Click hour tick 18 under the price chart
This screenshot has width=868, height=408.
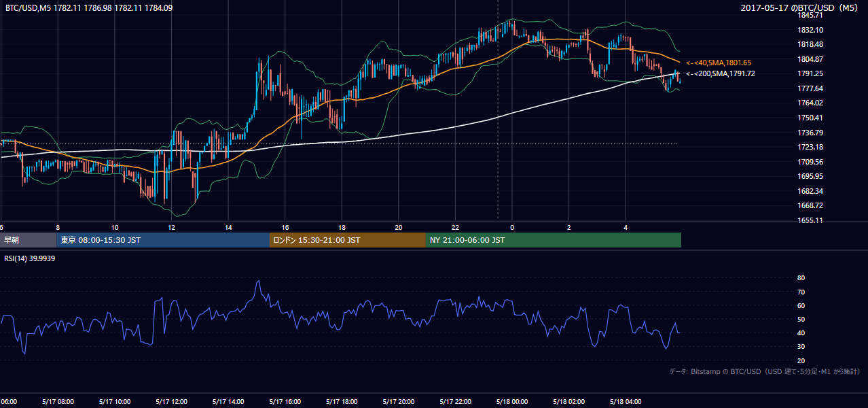click(342, 227)
